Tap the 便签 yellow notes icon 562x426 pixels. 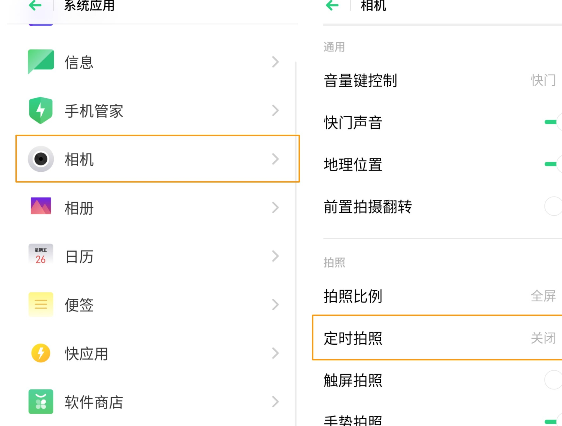41,305
